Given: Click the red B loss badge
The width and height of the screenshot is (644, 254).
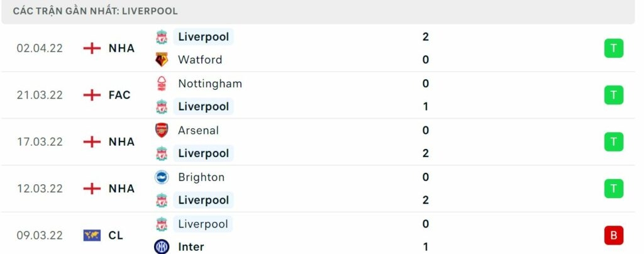Looking at the screenshot, I should [x=613, y=235].
